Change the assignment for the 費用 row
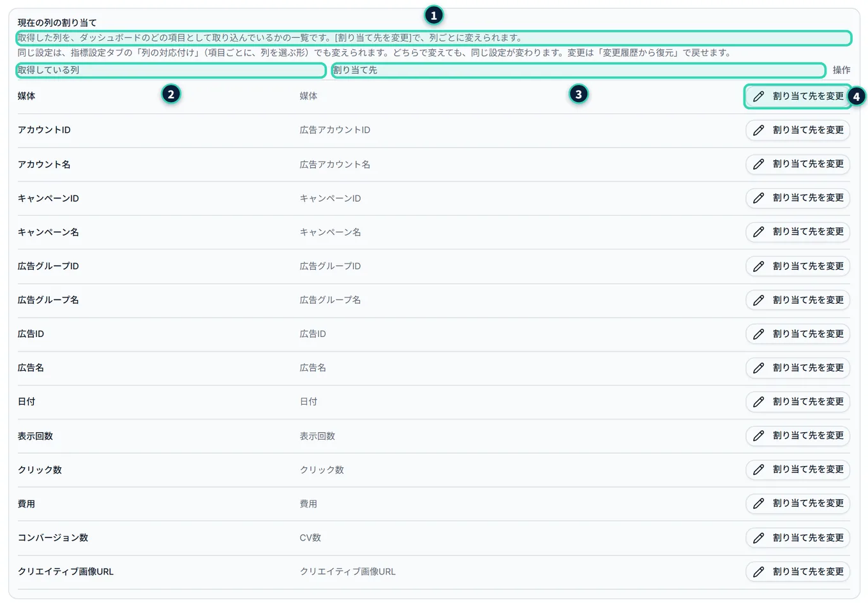Image resolution: width=868 pixels, height=607 pixels. 798,503
